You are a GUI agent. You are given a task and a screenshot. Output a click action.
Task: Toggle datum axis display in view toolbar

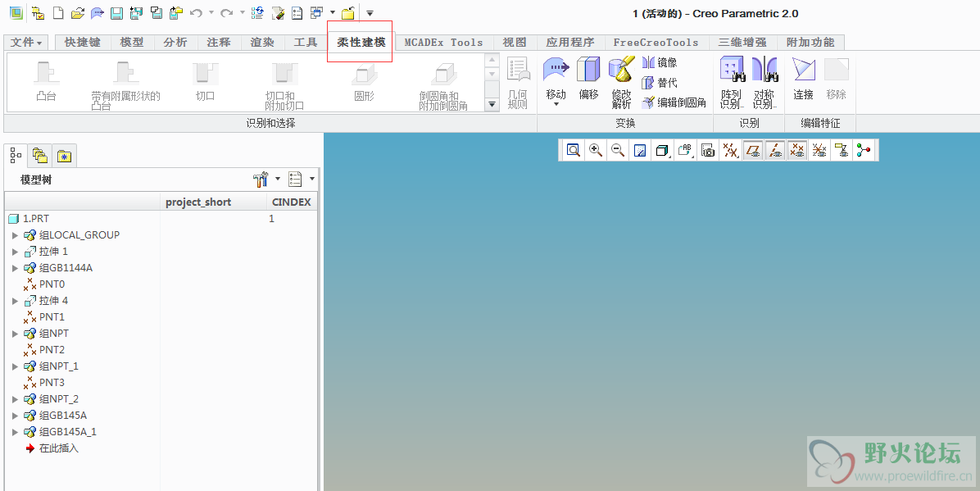(775, 150)
